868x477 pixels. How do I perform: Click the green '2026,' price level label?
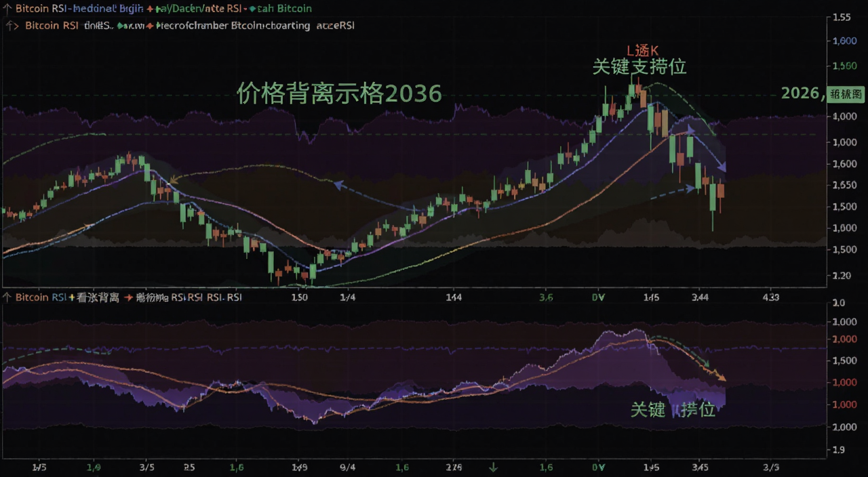tap(803, 93)
